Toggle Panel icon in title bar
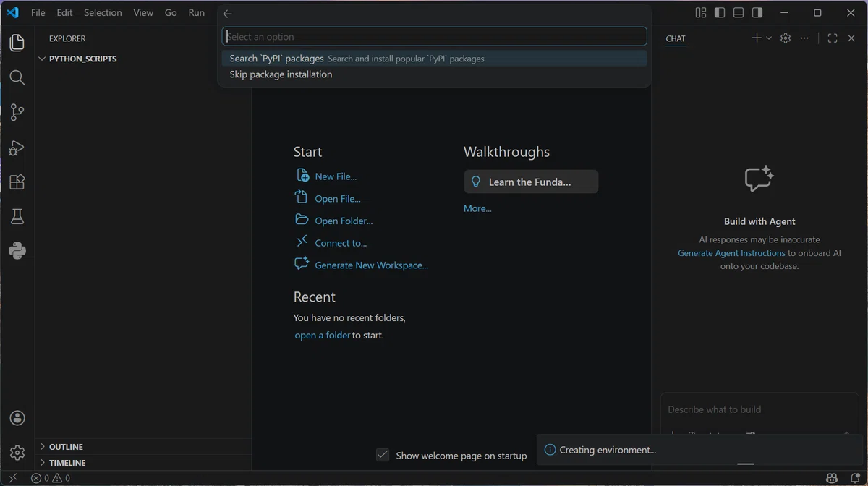This screenshot has width=868, height=486. pyautogui.click(x=738, y=12)
